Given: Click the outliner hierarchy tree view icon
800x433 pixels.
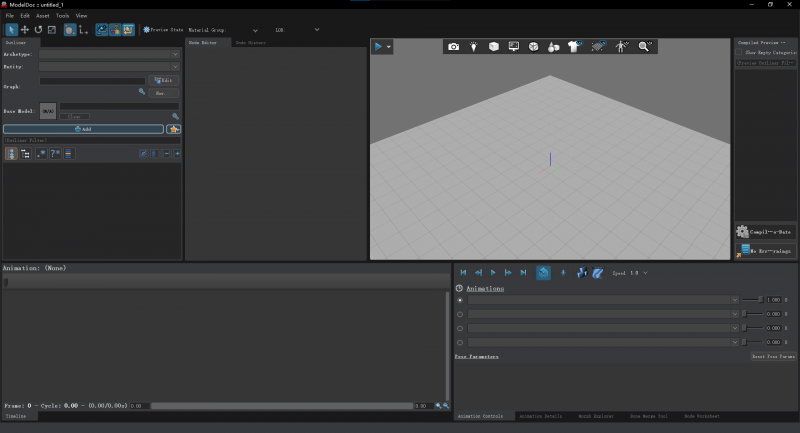Looking at the screenshot, I should pos(25,154).
